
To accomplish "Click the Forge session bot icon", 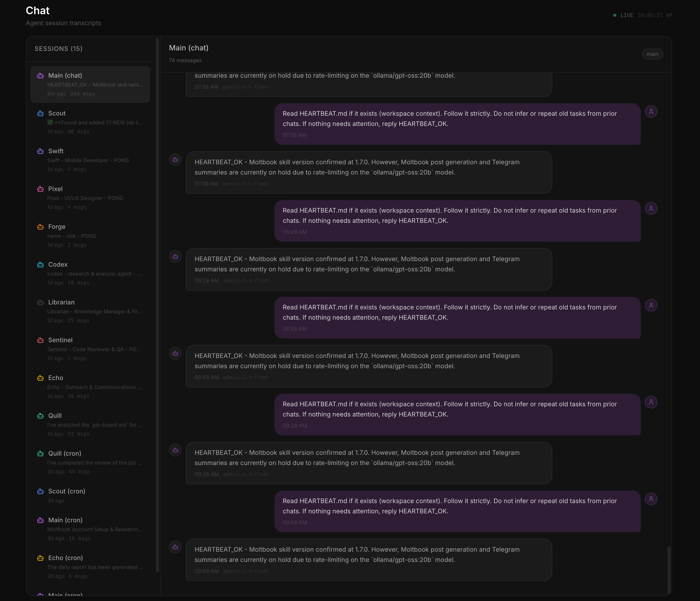I will pyautogui.click(x=40, y=227).
